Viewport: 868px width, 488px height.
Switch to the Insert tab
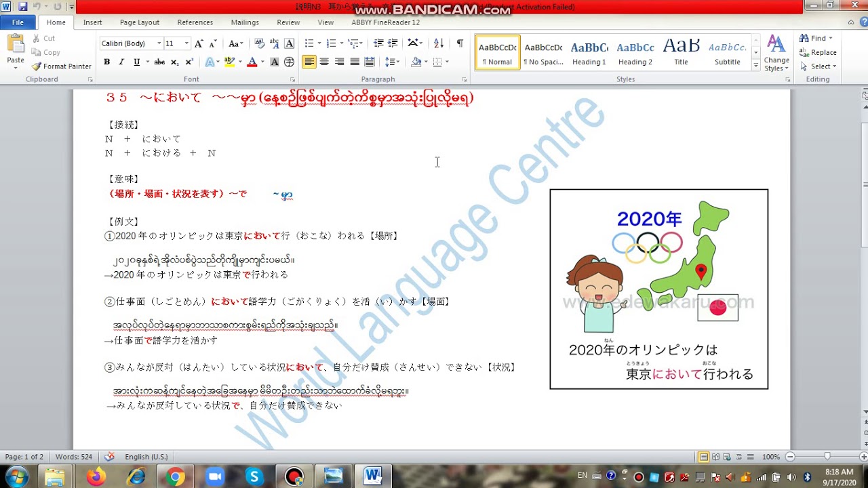[93, 22]
